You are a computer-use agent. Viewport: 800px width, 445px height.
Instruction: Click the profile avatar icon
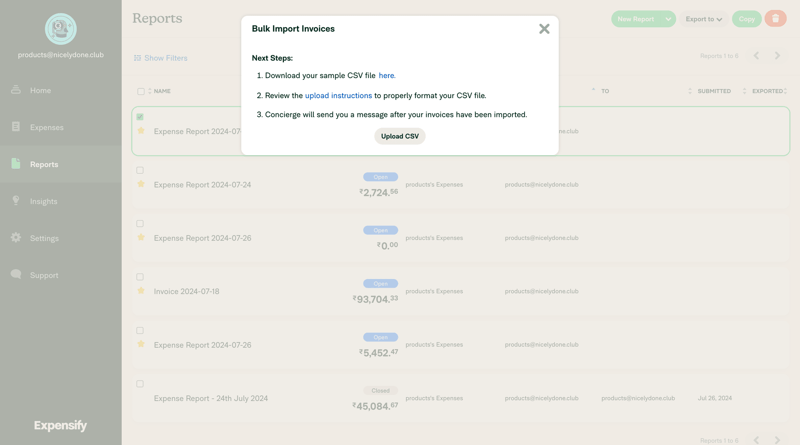pos(61,29)
